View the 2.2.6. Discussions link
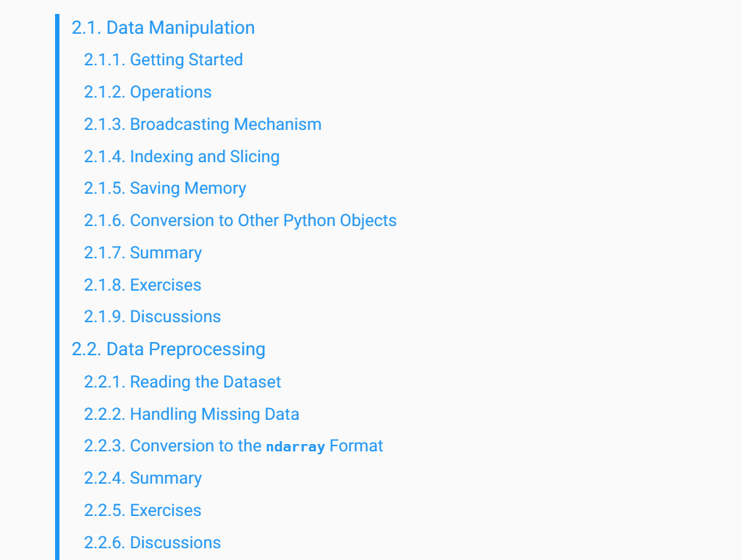 152,543
